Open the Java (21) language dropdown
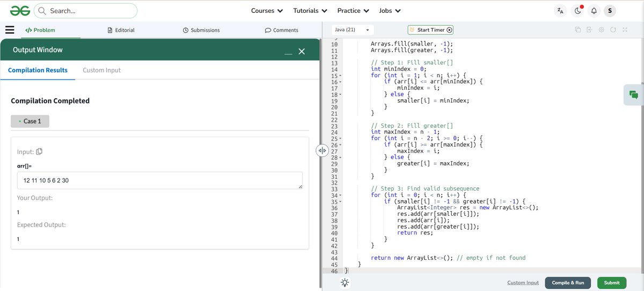This screenshot has height=291, width=644. (352, 30)
